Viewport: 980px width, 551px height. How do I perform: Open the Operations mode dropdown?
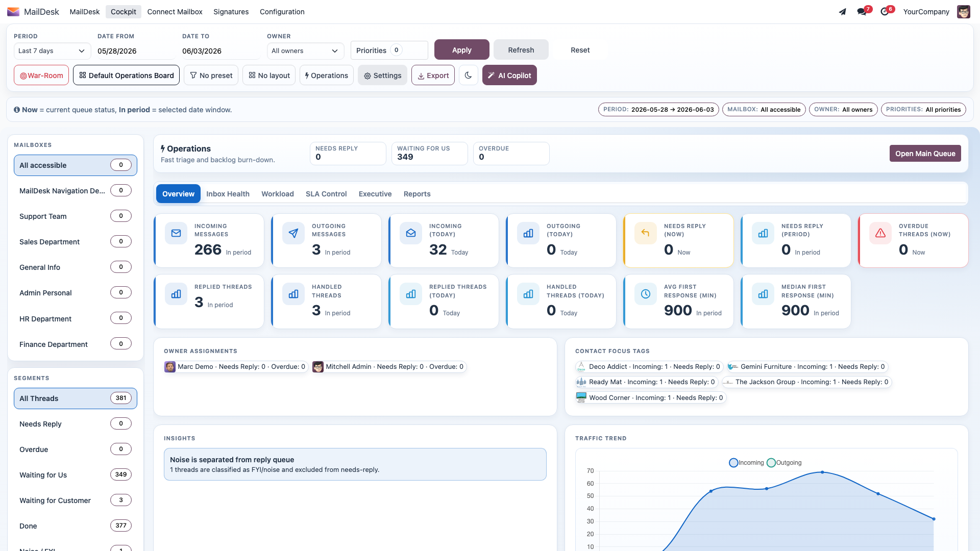[x=327, y=75]
